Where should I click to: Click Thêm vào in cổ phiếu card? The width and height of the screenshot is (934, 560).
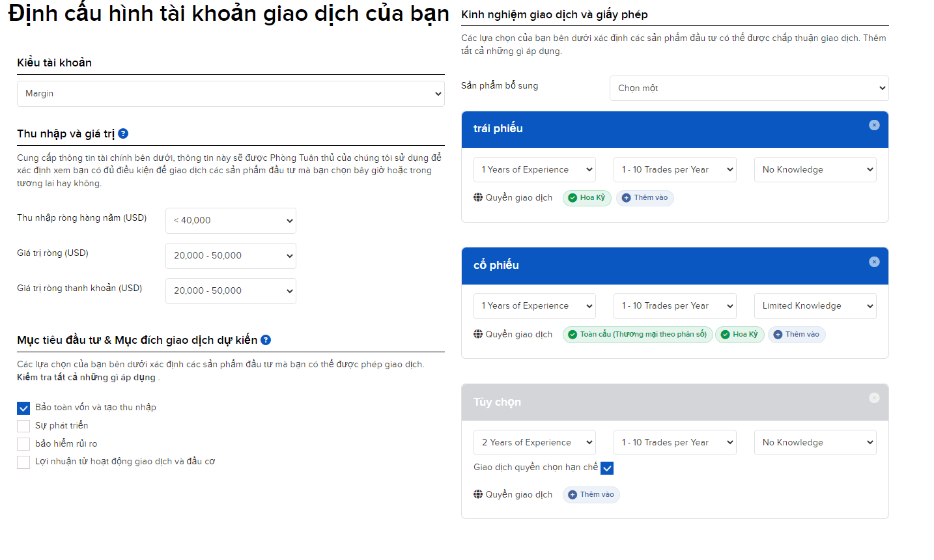tap(797, 335)
